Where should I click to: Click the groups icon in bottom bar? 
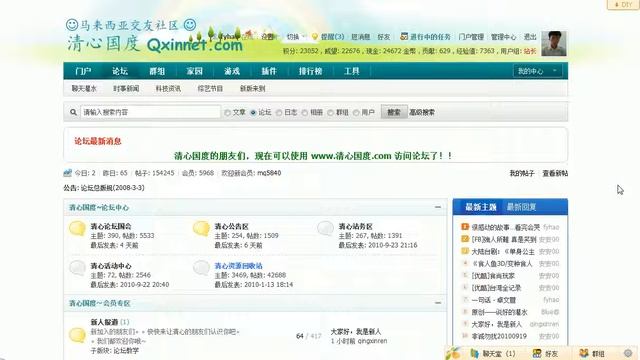(x=584, y=353)
